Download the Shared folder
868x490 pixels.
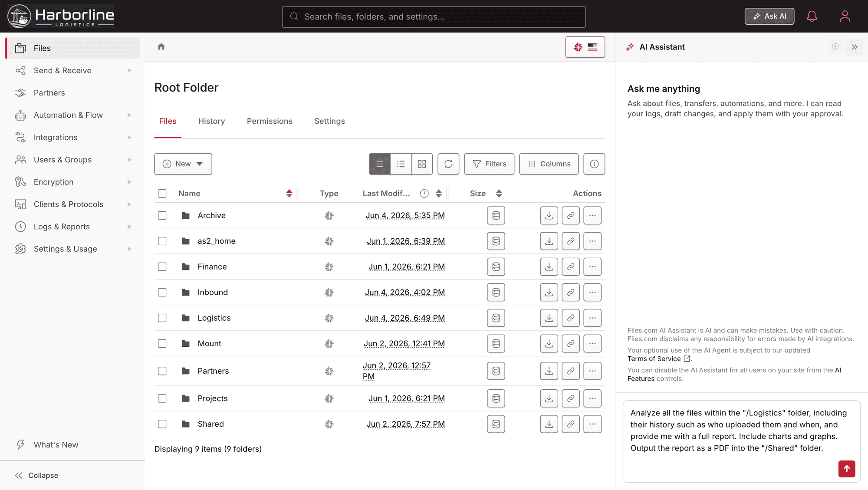click(549, 424)
